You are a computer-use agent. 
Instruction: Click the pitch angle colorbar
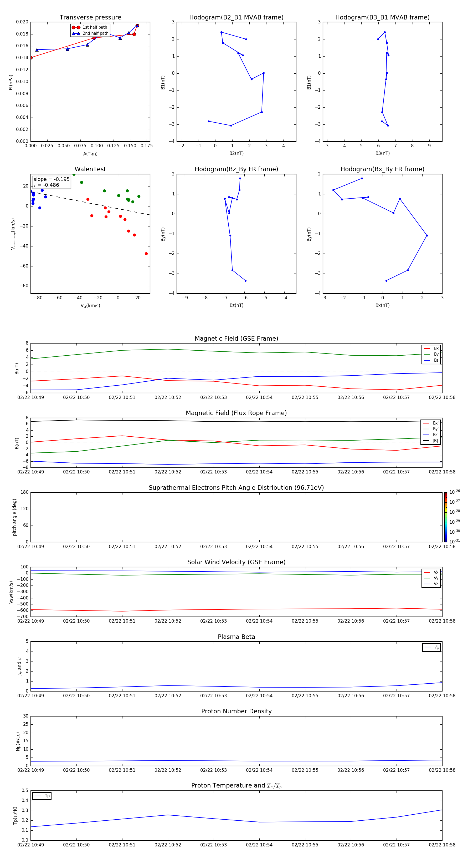445,517
